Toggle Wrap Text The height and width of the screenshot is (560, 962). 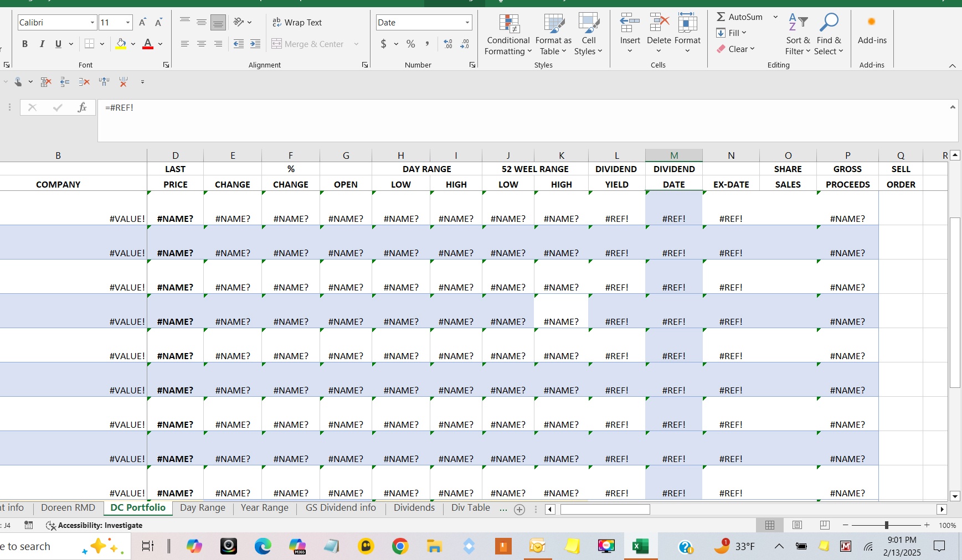[297, 23]
